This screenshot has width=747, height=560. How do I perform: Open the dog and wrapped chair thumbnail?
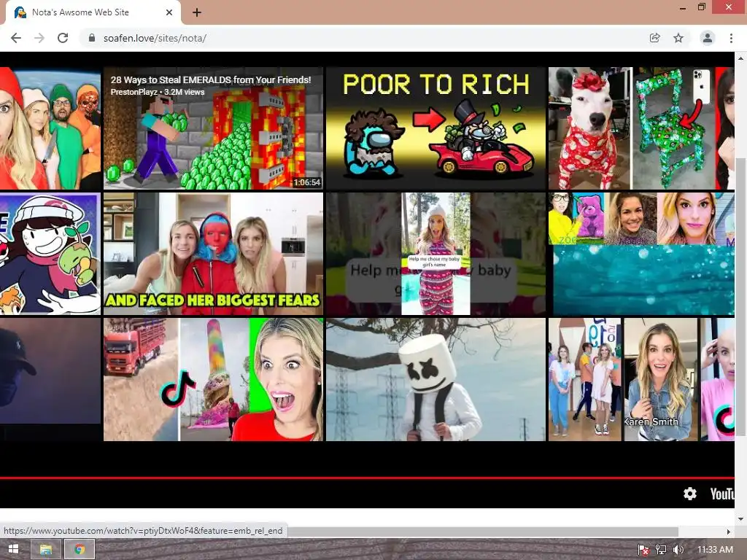(x=641, y=128)
